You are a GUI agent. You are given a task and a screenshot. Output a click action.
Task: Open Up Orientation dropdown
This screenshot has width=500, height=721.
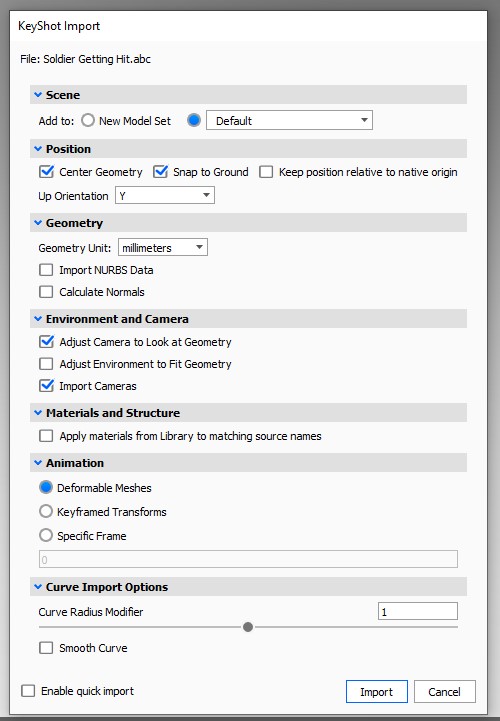165,195
